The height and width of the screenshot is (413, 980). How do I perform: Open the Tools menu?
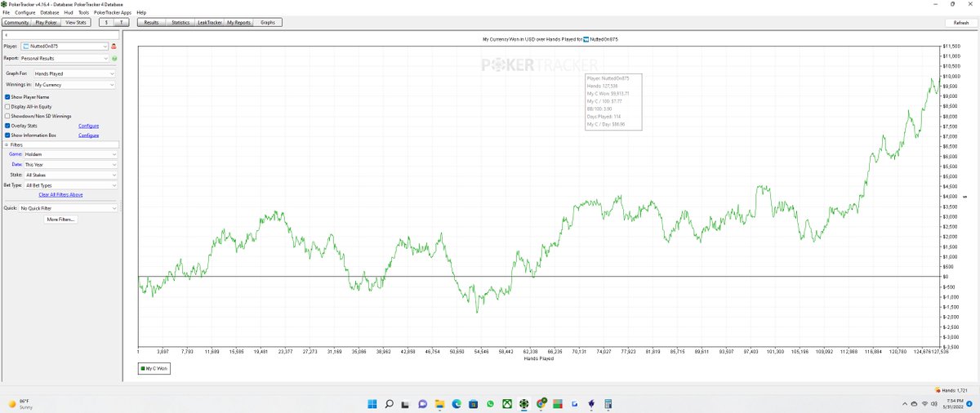(x=83, y=13)
